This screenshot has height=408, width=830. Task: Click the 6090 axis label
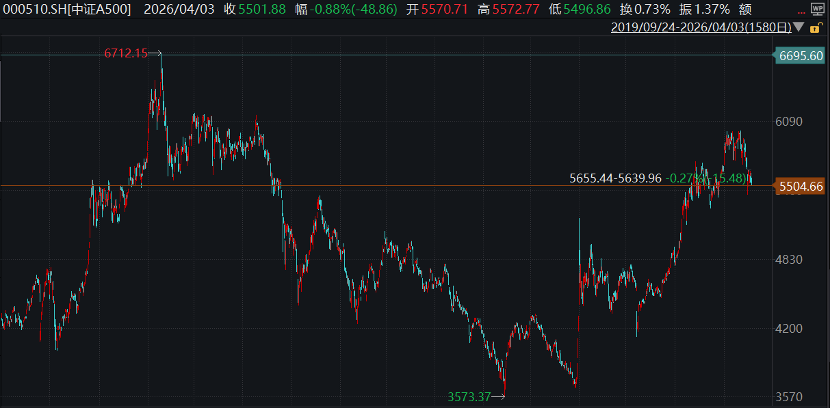click(791, 122)
